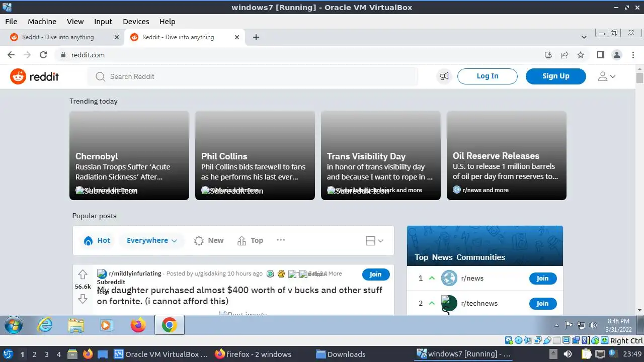Reload the reddit.com page

click(x=43, y=55)
